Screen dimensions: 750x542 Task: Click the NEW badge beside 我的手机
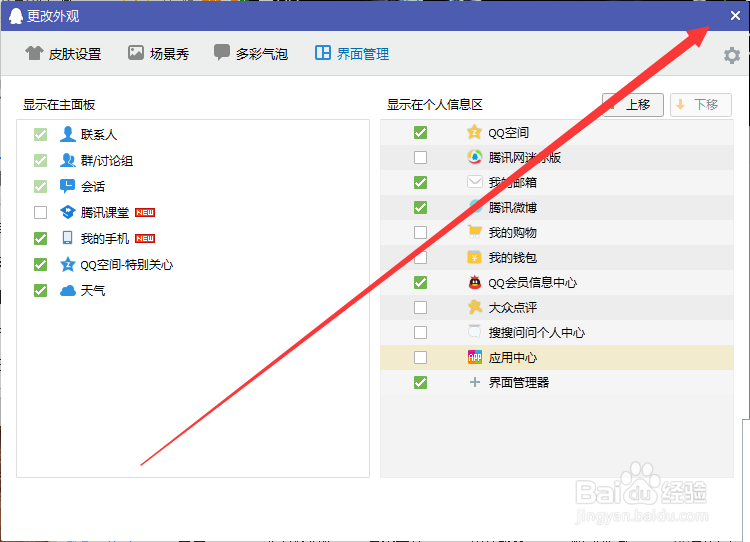coord(145,238)
